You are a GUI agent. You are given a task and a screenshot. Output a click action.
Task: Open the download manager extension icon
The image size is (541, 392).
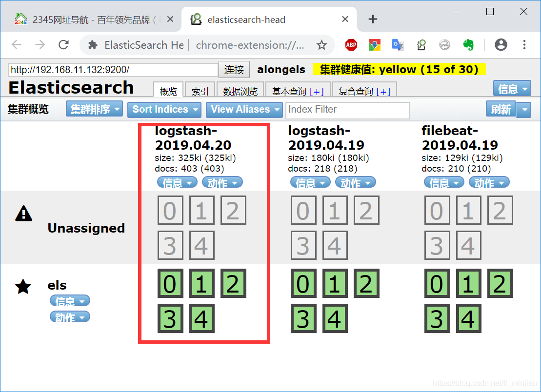click(x=374, y=45)
